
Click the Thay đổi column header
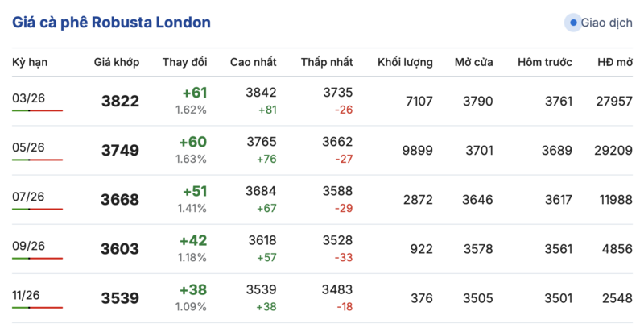[x=185, y=62]
